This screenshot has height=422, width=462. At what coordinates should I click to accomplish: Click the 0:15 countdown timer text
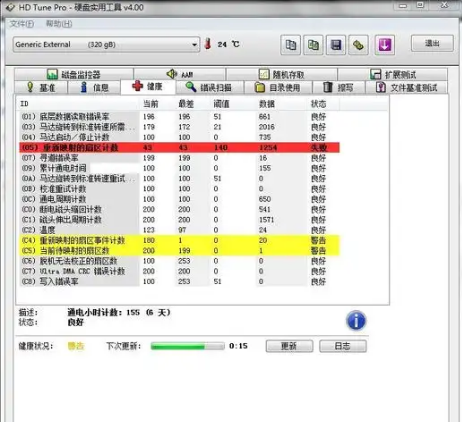[x=238, y=346]
